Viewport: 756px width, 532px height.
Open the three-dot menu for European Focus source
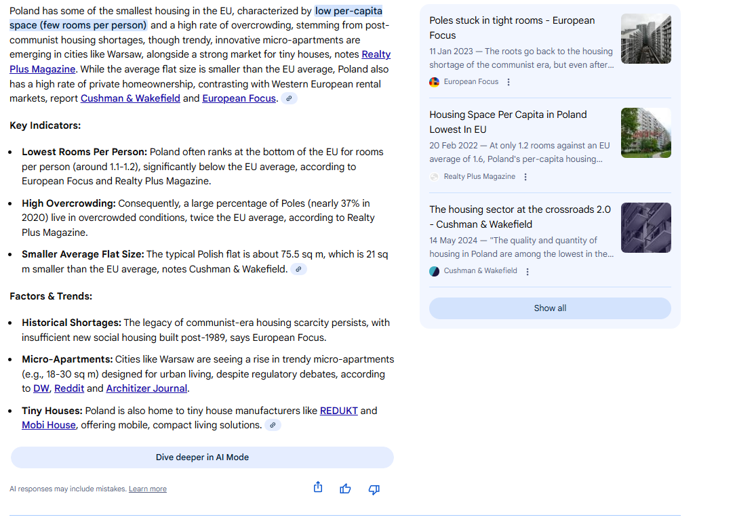click(509, 82)
